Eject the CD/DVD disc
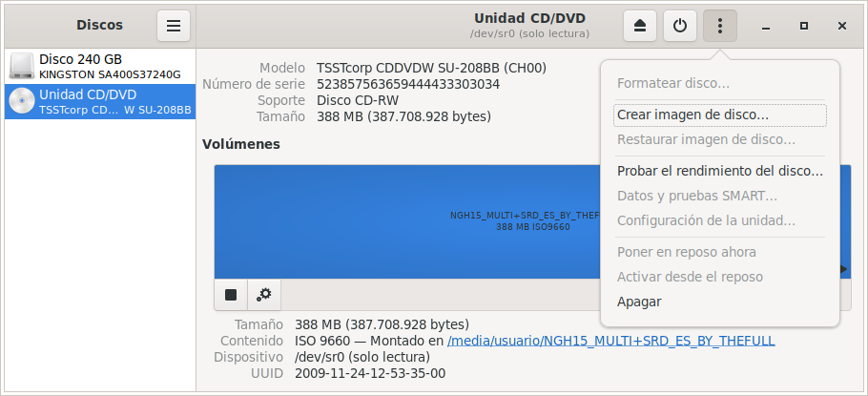Image resolution: width=868 pixels, height=396 pixels. (640, 26)
